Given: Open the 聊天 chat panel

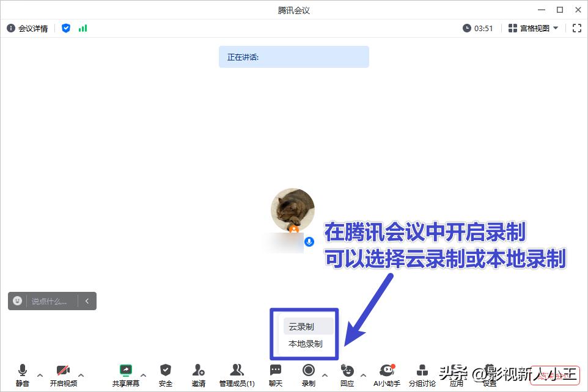Looking at the screenshot, I should click(276, 375).
